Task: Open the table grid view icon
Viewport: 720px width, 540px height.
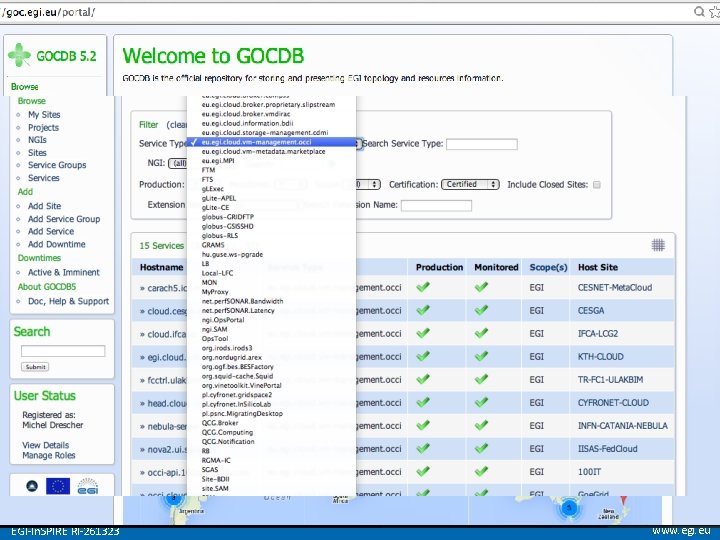Action: (x=658, y=245)
